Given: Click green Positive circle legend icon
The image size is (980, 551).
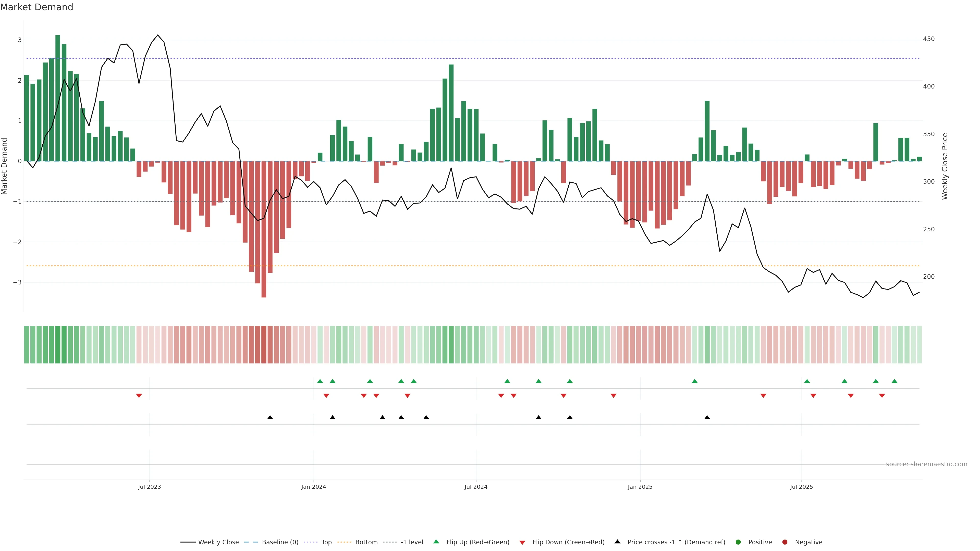Looking at the screenshot, I should tap(738, 542).
